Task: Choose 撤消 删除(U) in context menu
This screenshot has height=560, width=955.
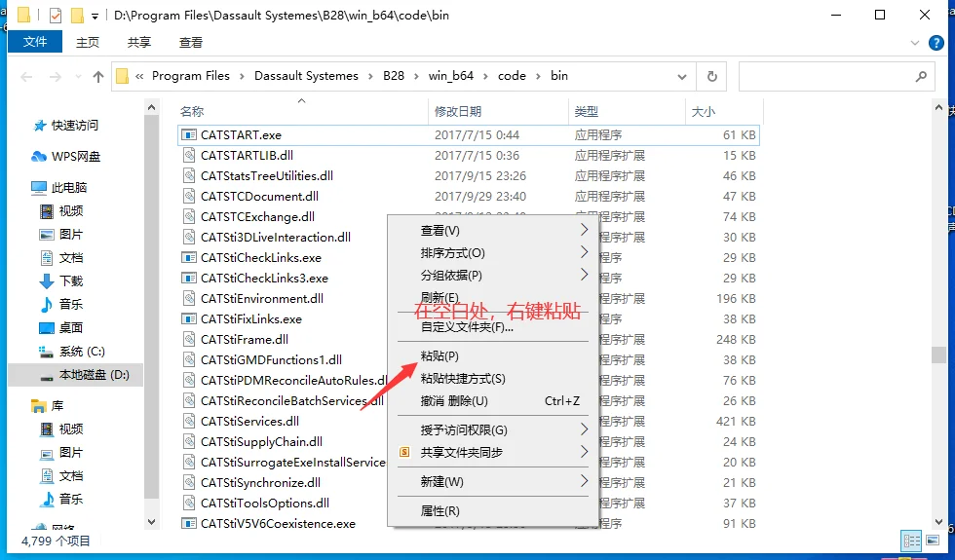Action: pyautogui.click(x=493, y=401)
